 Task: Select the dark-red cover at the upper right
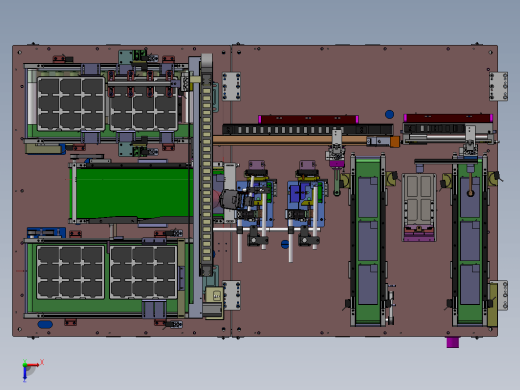(448, 118)
